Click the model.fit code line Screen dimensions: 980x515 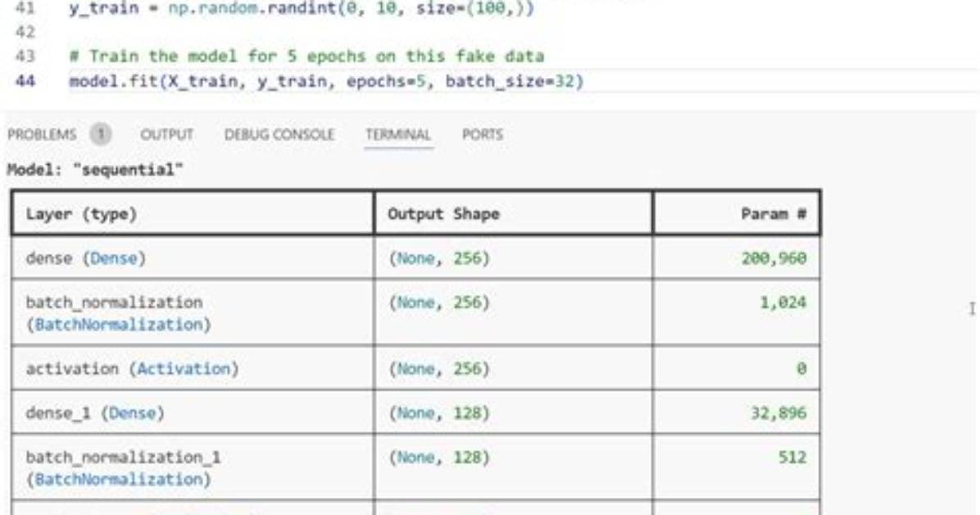325,81
